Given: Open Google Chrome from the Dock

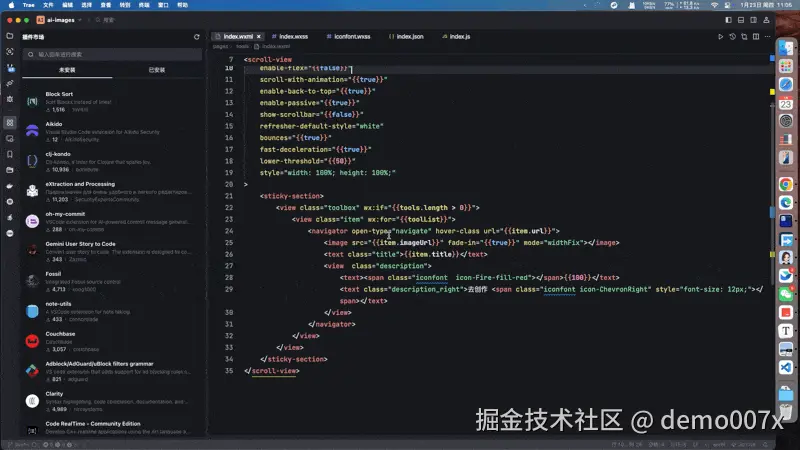Looking at the screenshot, I should pyautogui.click(x=786, y=184).
